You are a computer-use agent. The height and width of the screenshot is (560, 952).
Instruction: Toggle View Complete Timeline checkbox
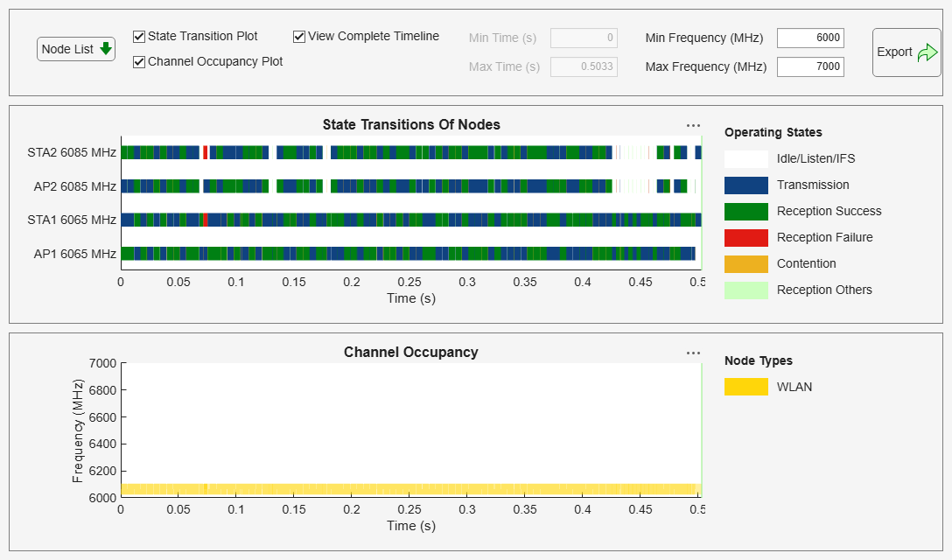(x=298, y=37)
